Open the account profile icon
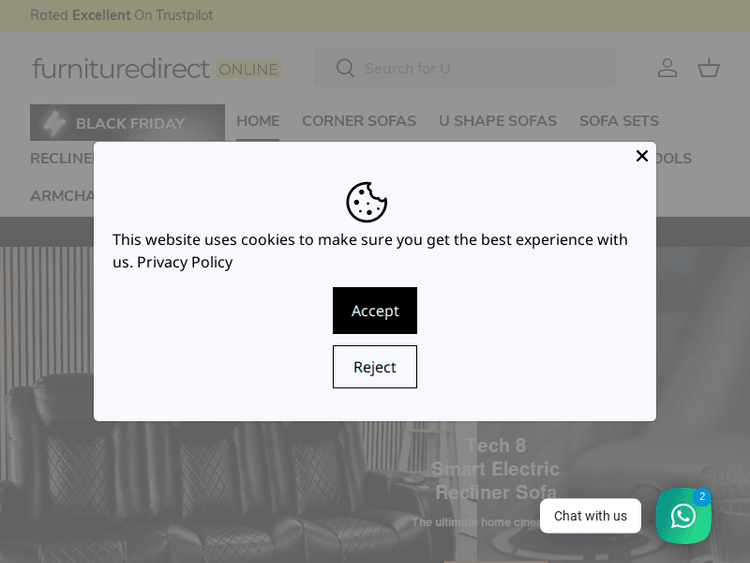This screenshot has height=563, width=750. [x=667, y=68]
